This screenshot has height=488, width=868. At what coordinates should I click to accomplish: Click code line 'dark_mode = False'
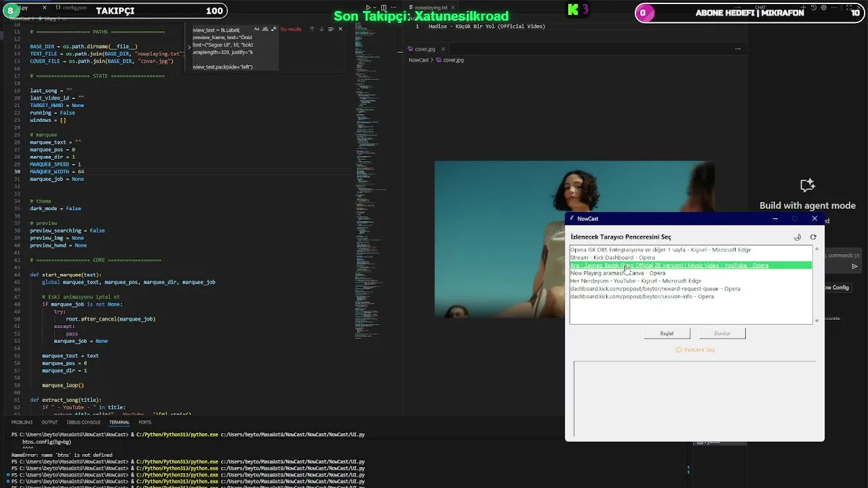click(x=56, y=209)
